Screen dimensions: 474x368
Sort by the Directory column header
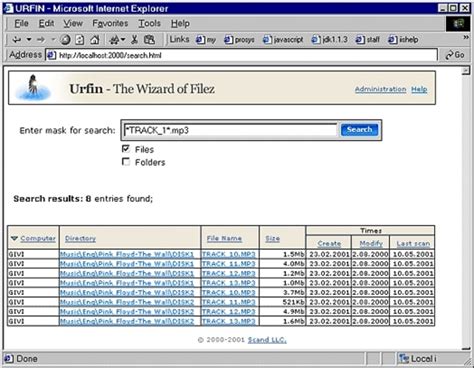(80, 238)
